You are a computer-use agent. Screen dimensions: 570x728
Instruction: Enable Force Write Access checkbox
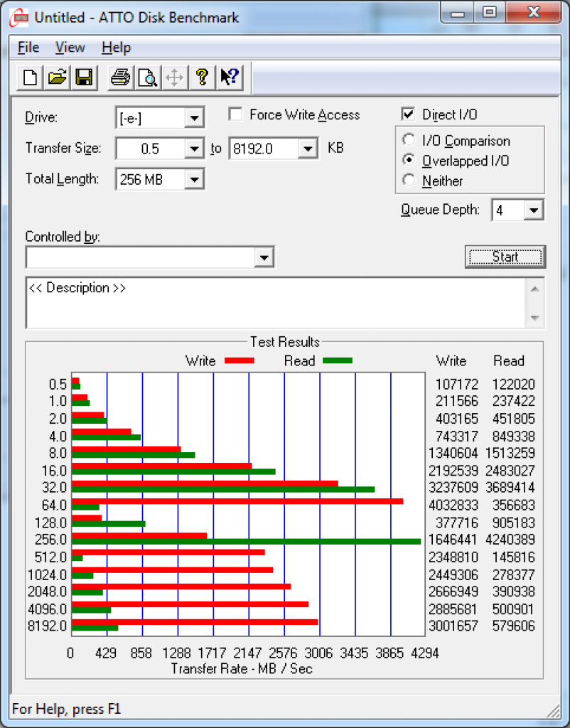point(236,114)
